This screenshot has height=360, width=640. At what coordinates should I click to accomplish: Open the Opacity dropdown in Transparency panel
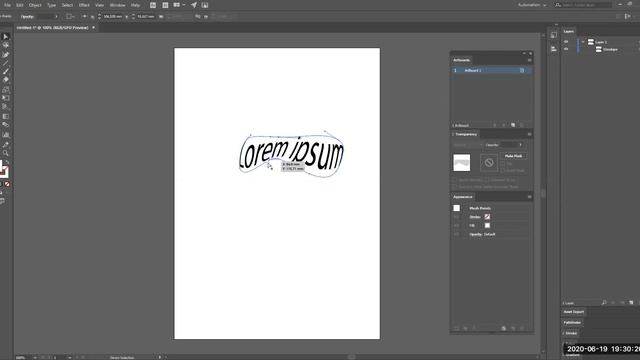tap(520, 145)
